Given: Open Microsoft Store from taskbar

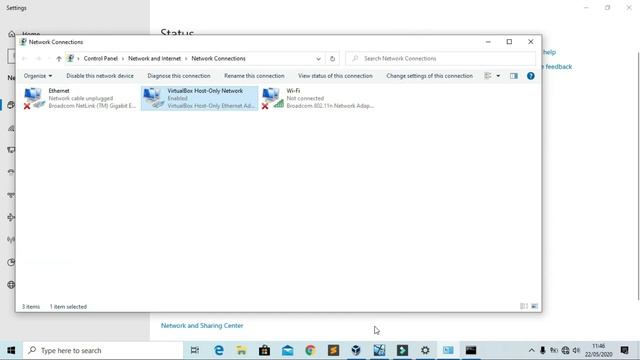Looking at the screenshot, I should point(264,350).
